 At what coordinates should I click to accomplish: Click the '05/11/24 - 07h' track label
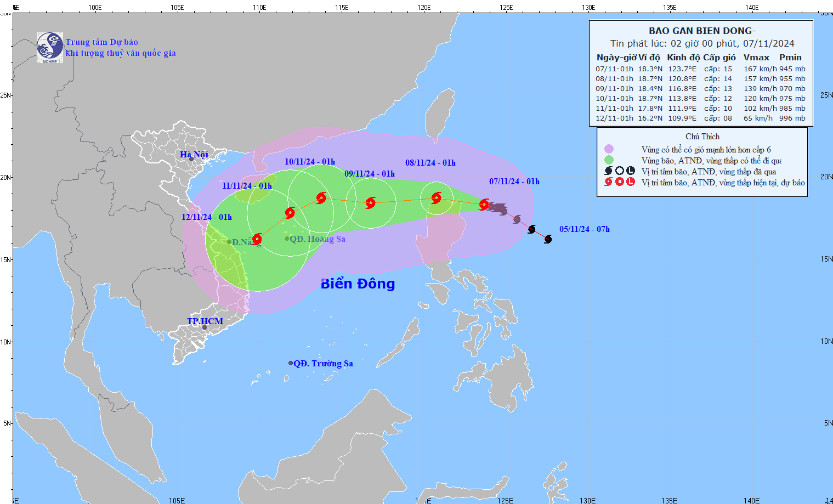click(x=585, y=229)
